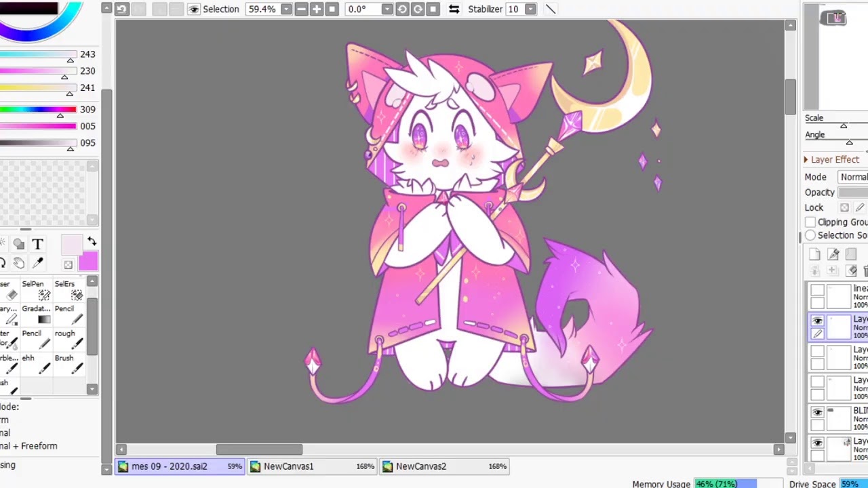Hide the BLINK layer with its eye icon
The width and height of the screenshot is (868, 488).
(x=817, y=412)
